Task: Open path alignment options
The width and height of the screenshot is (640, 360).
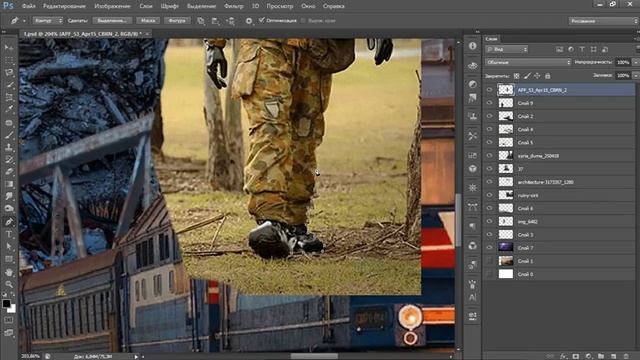Action: [216, 20]
